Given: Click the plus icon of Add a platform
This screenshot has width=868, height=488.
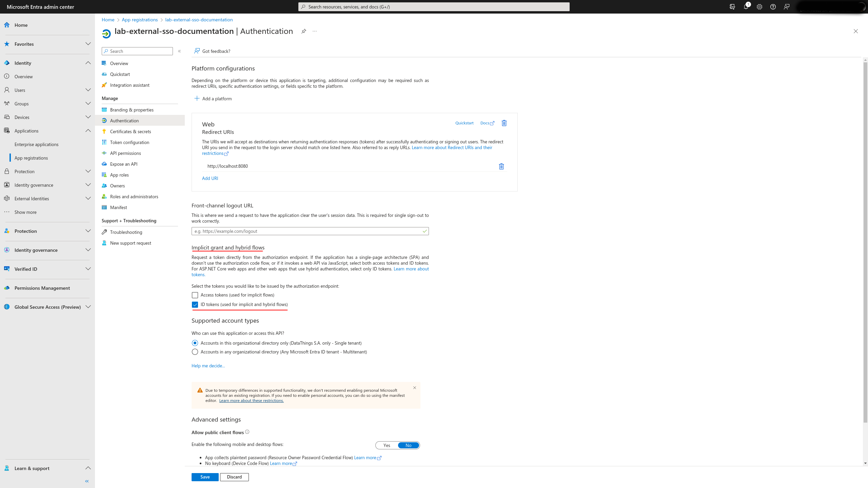Looking at the screenshot, I should [197, 98].
